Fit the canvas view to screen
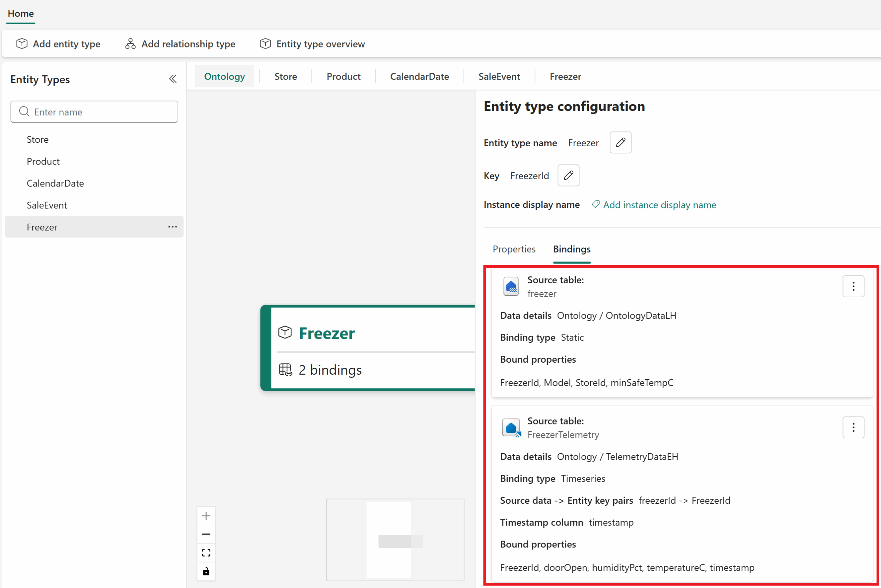 click(x=206, y=553)
